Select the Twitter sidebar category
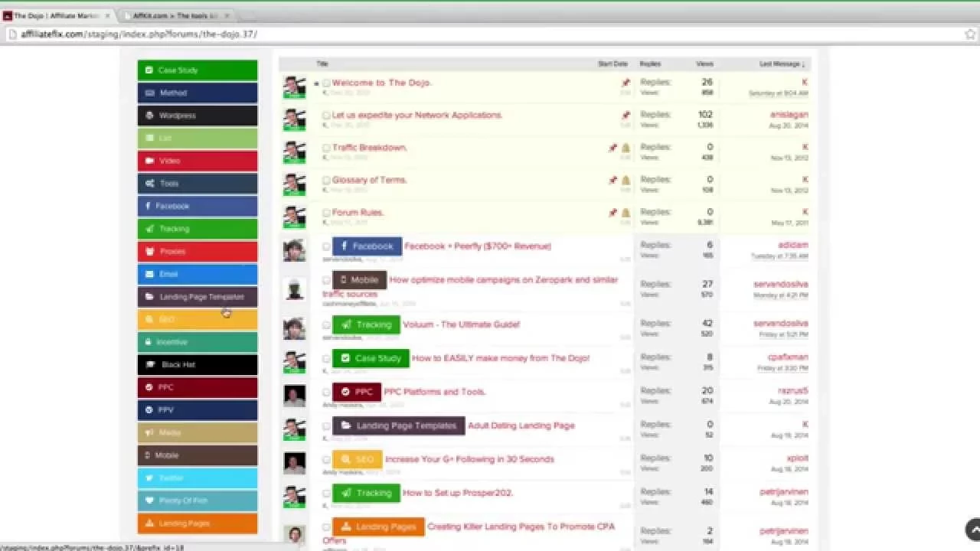Image resolution: width=980 pixels, height=551 pixels. click(198, 478)
